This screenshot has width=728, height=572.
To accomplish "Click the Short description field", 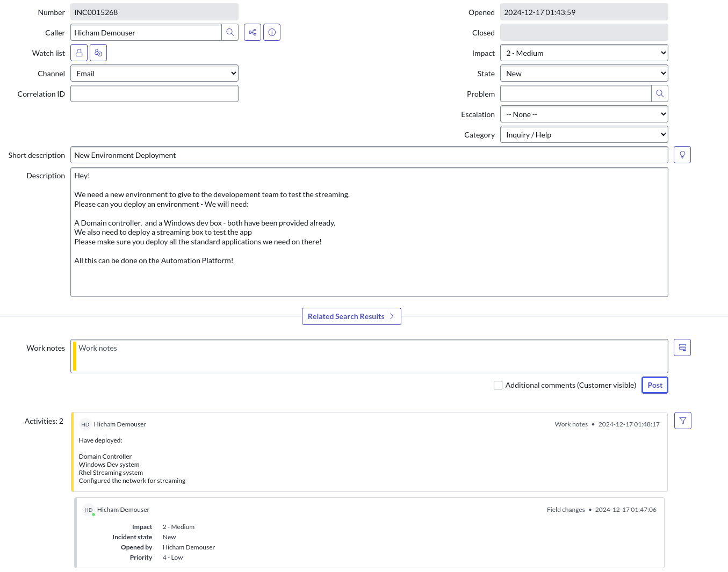I will pyautogui.click(x=369, y=155).
